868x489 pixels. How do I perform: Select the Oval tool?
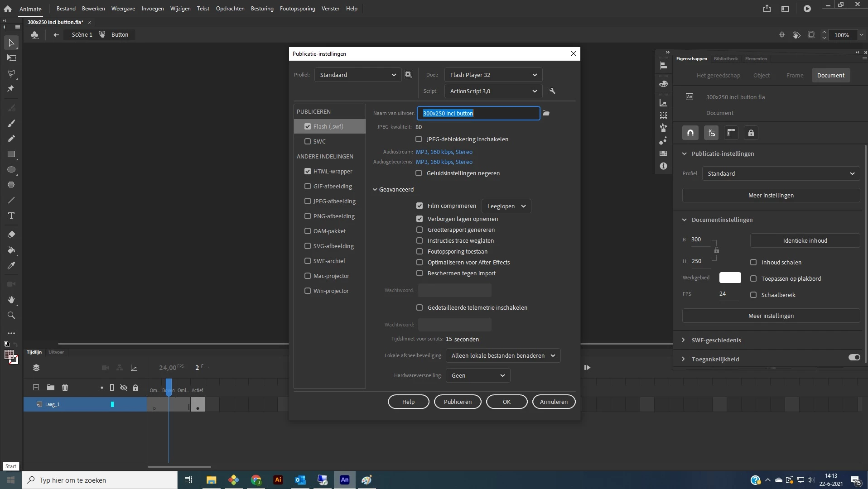[11, 170]
